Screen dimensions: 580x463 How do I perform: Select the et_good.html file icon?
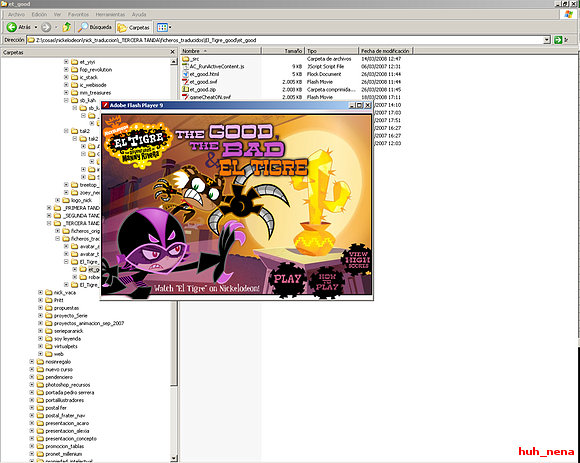click(186, 74)
